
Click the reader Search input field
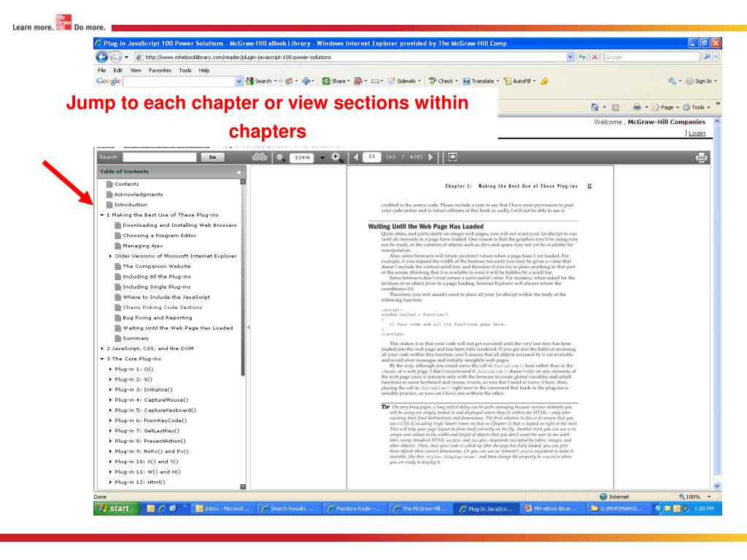[160, 157]
